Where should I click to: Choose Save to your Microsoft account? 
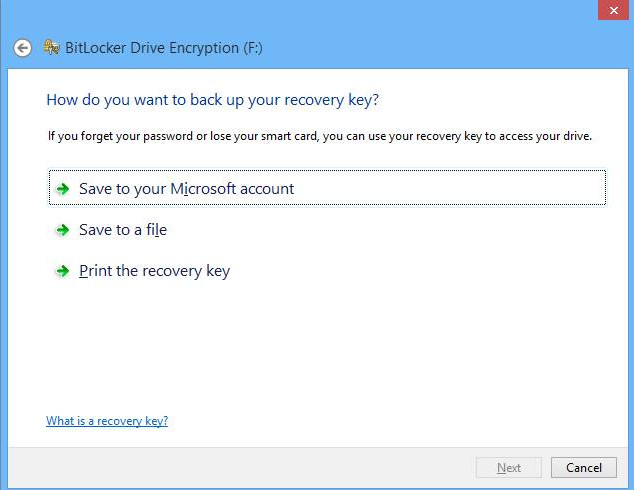tap(186, 189)
